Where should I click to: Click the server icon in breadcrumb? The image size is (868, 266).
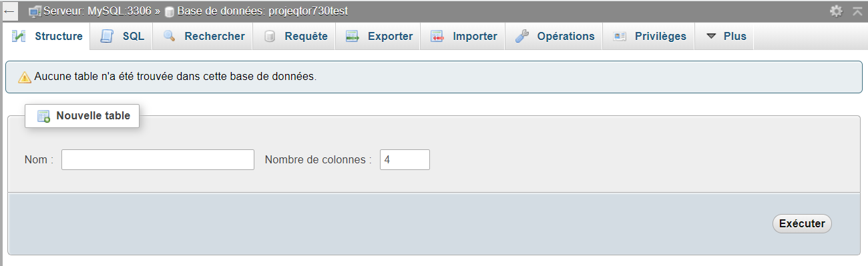(35, 11)
